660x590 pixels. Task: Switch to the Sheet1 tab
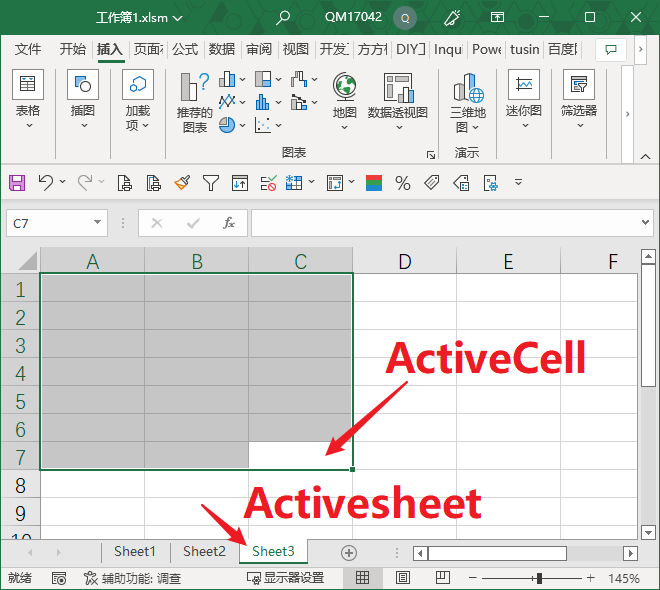click(135, 551)
